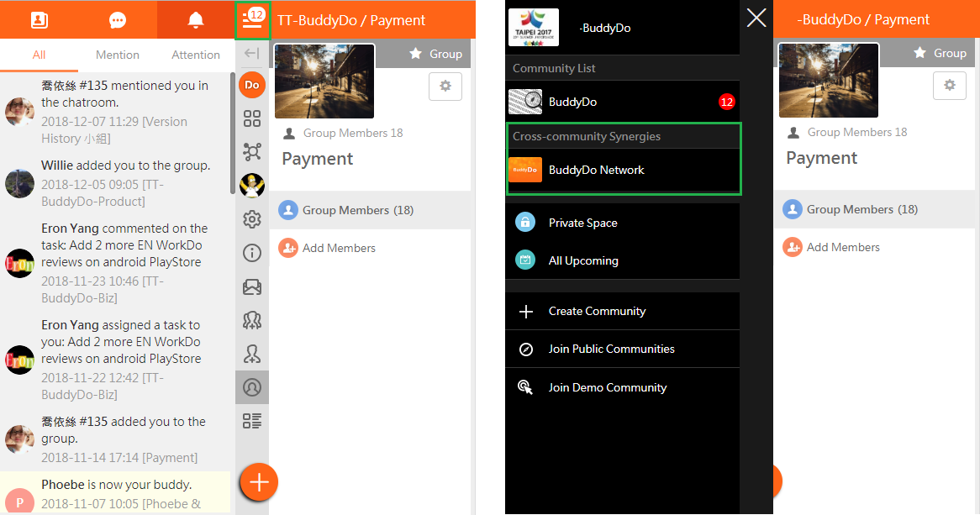Close the community menu with the X icon

[756, 18]
